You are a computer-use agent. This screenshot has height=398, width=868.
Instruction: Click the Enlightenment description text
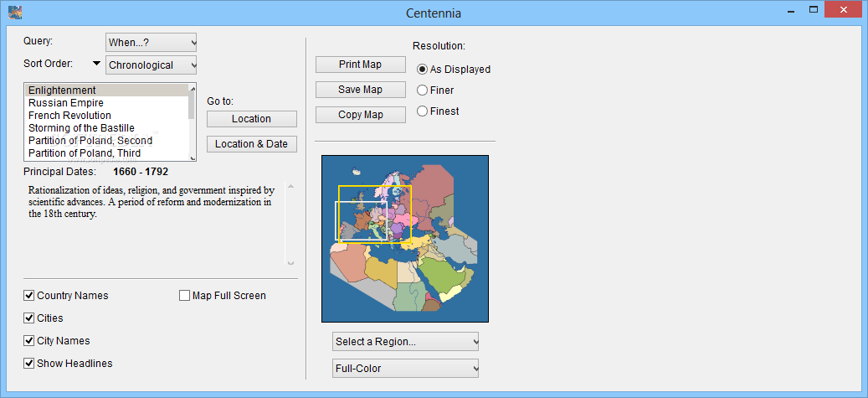[x=152, y=202]
